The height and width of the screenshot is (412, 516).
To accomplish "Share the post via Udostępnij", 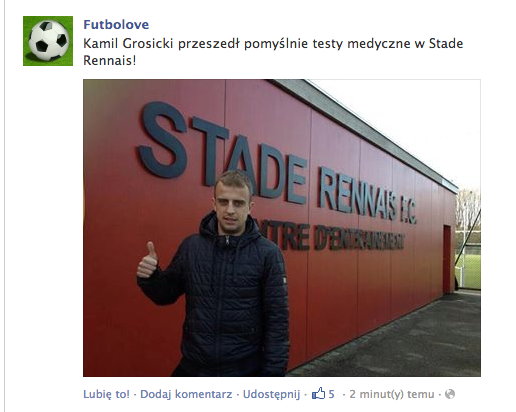I will click(271, 394).
